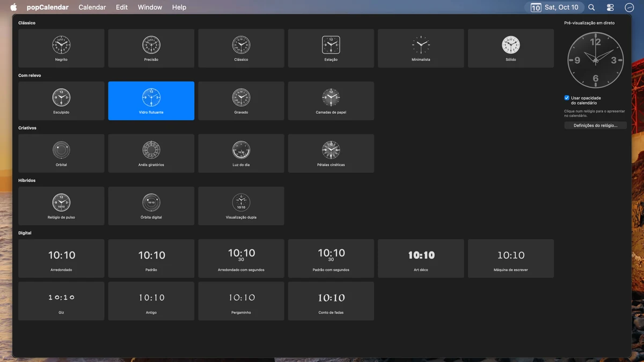Open Control Center from the menu bar

pyautogui.click(x=610, y=8)
